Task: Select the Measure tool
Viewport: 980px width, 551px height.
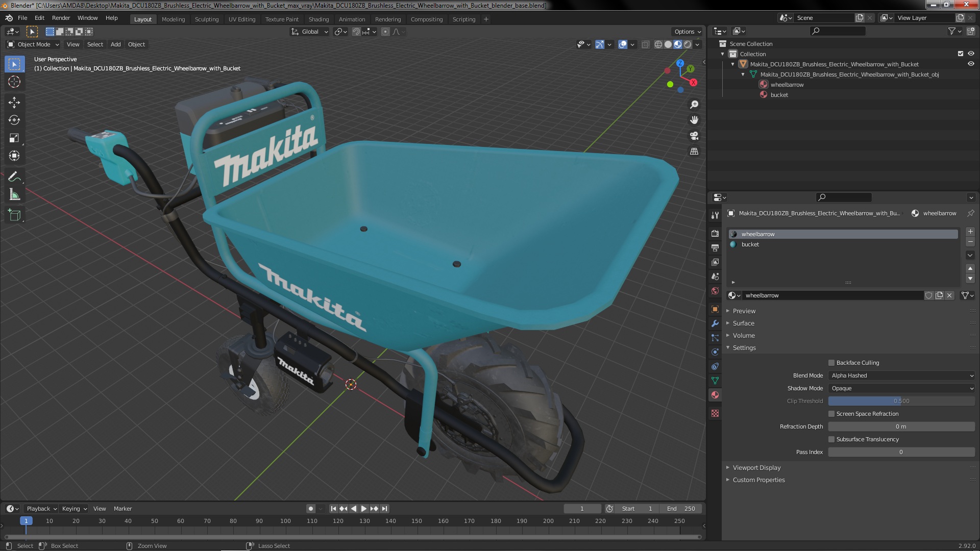Action: click(14, 194)
